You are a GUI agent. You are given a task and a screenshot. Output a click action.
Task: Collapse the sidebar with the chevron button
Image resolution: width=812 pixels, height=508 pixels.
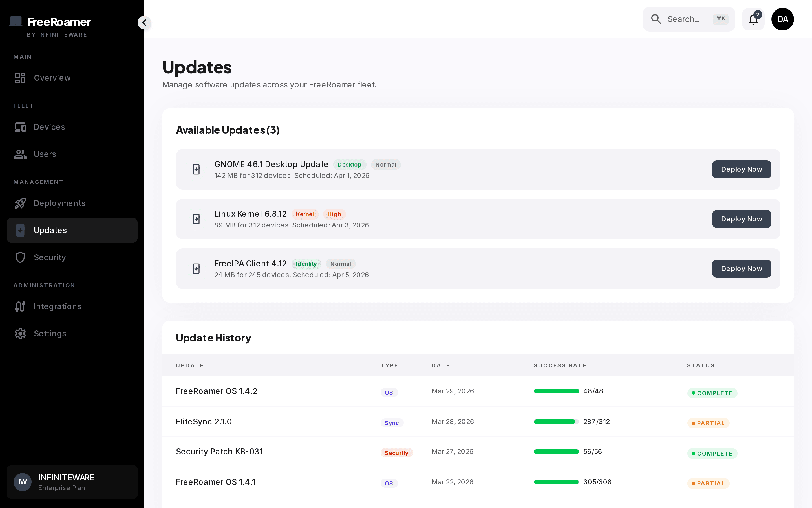click(x=144, y=23)
